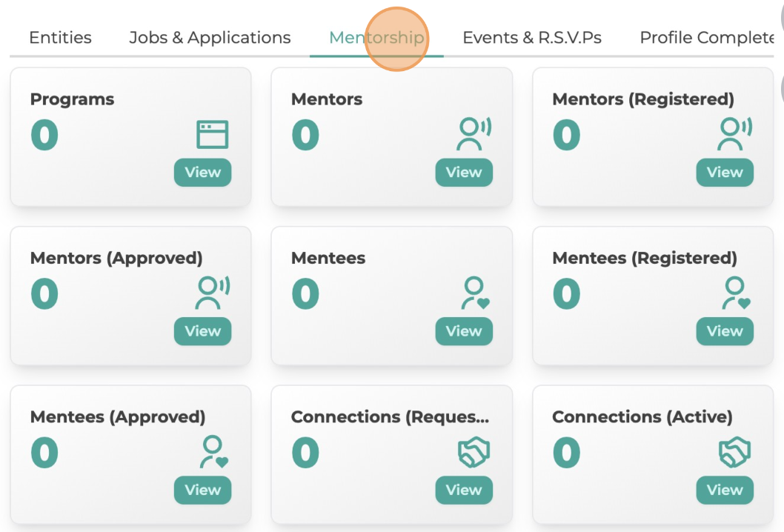784x532 pixels.
Task: Click the Mentors speaking-person icon
Action: tap(474, 134)
